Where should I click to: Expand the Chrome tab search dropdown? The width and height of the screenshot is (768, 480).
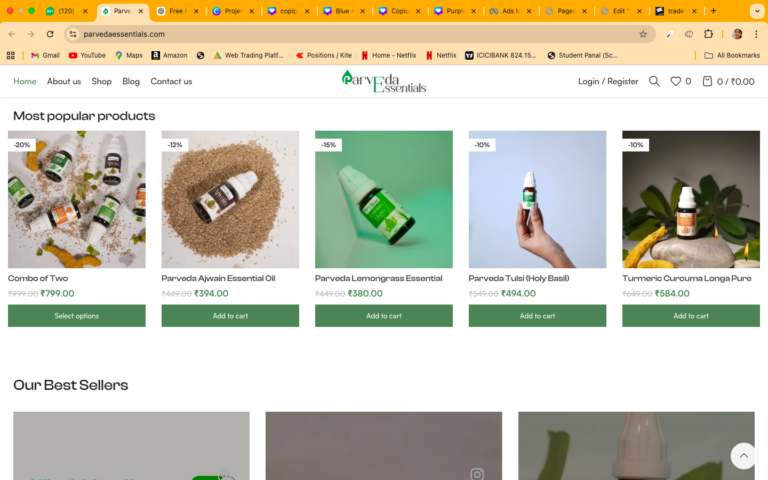[x=756, y=10]
